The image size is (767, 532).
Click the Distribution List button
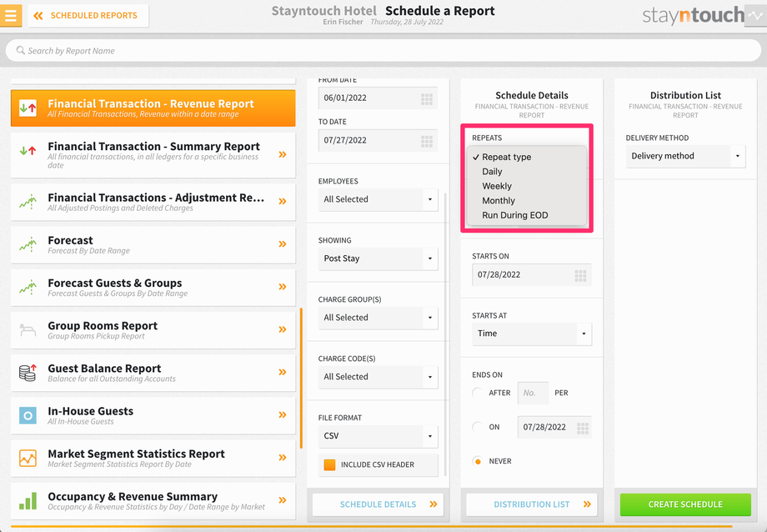point(532,504)
